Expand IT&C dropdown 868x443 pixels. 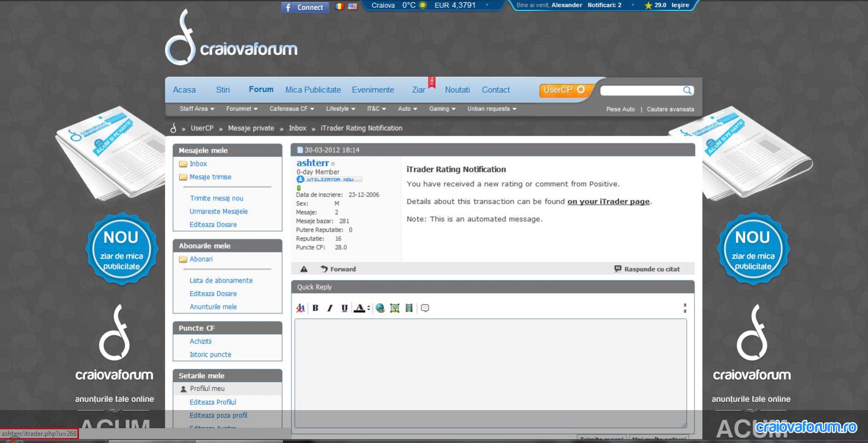[x=376, y=109]
